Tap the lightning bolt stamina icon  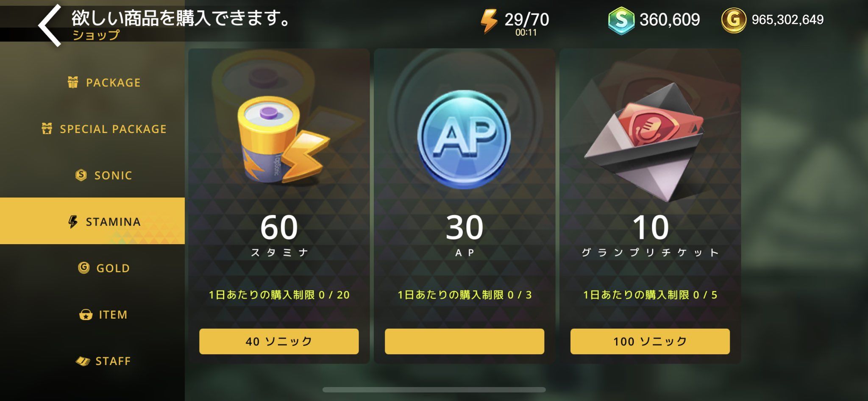[x=489, y=20]
